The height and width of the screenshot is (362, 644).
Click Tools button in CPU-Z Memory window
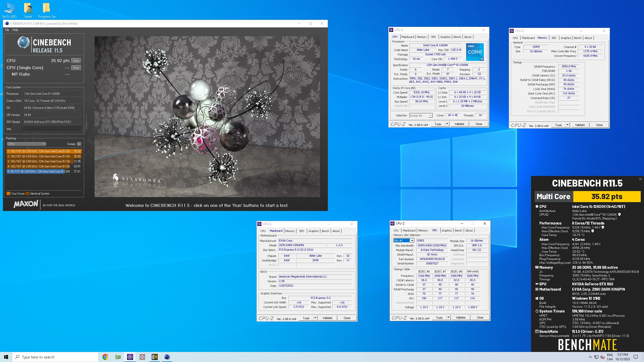tap(558, 125)
